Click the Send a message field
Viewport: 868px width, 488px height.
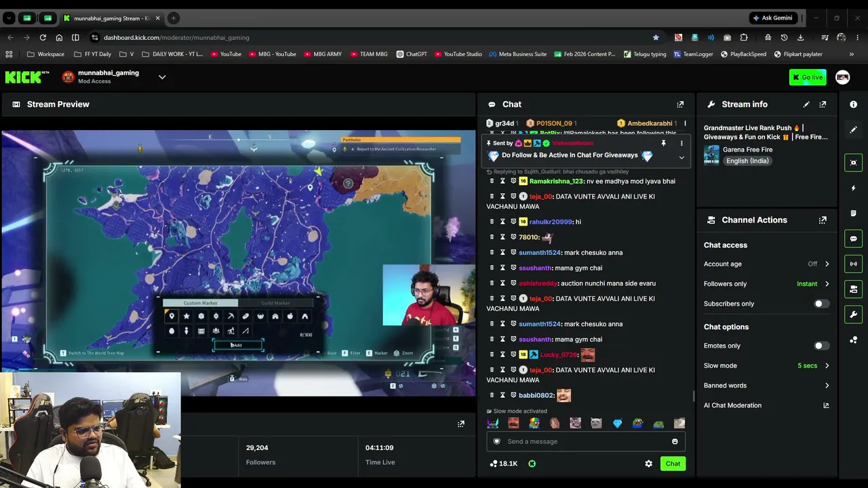tap(586, 441)
